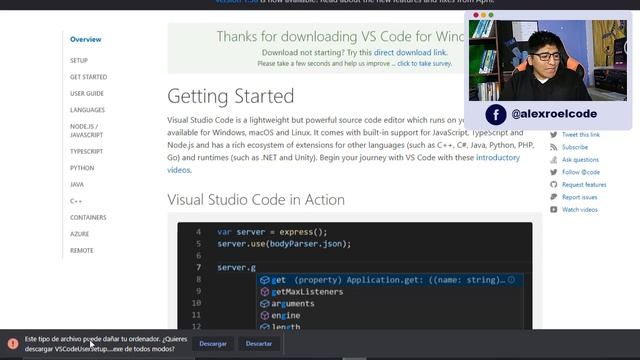
Task: Click the Facebook logo in webcam overlay
Action: click(496, 115)
